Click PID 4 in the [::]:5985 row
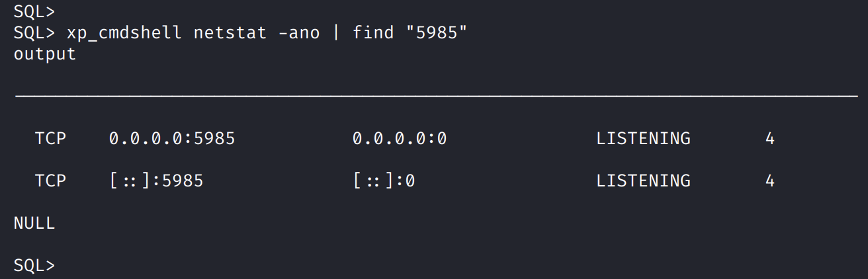This screenshot has width=868, height=279. [x=770, y=180]
